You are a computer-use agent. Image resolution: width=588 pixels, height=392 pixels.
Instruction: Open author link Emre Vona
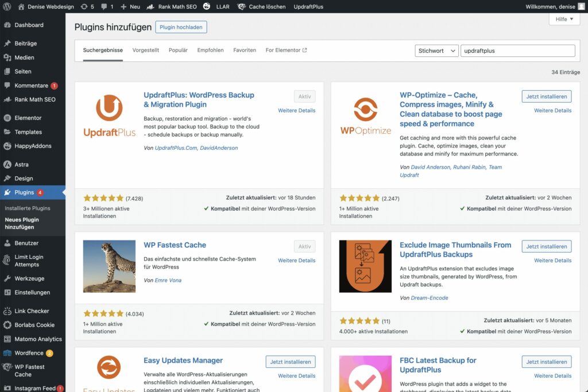pyautogui.click(x=168, y=280)
